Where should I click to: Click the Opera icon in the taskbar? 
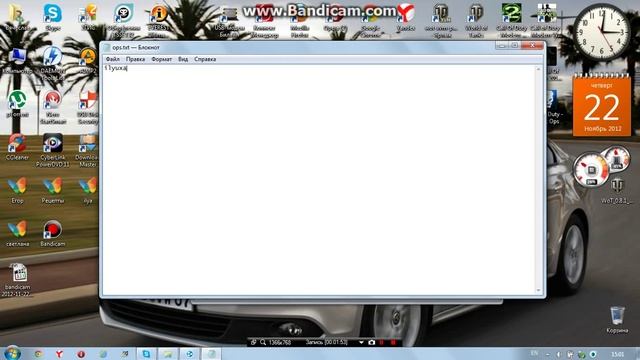[81, 353]
